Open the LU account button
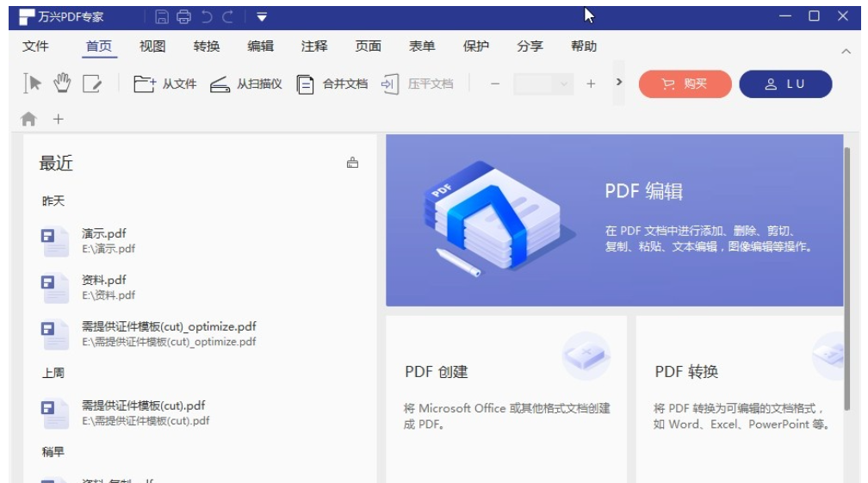This screenshot has height=483, width=868. 785,84
